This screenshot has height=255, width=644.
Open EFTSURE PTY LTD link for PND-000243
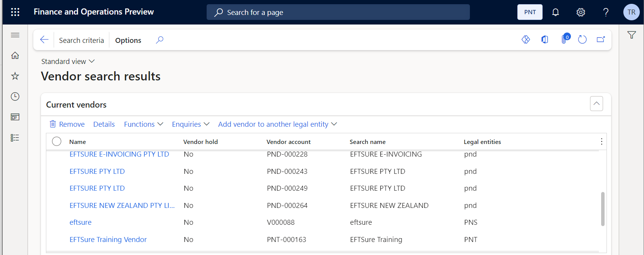click(x=97, y=172)
